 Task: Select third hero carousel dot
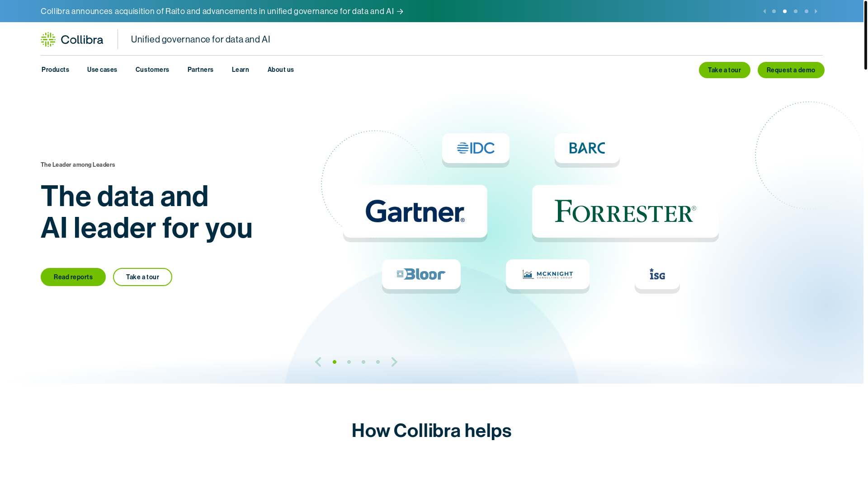click(x=363, y=362)
